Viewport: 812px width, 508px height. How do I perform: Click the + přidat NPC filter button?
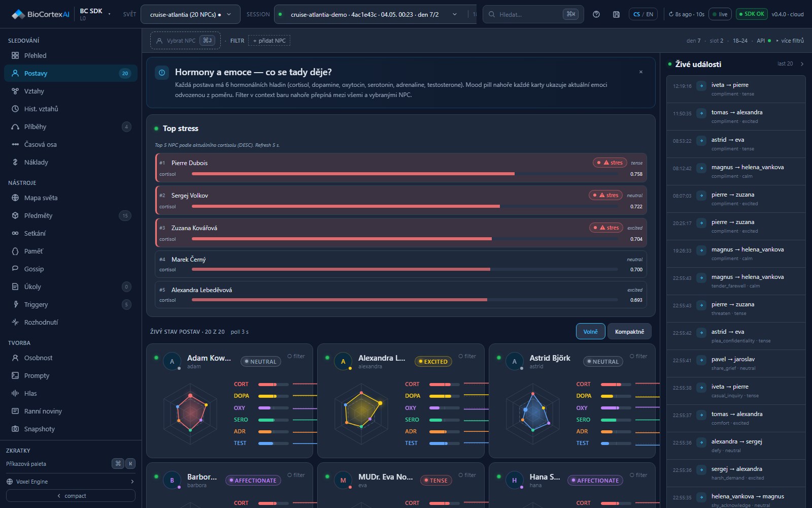click(269, 41)
